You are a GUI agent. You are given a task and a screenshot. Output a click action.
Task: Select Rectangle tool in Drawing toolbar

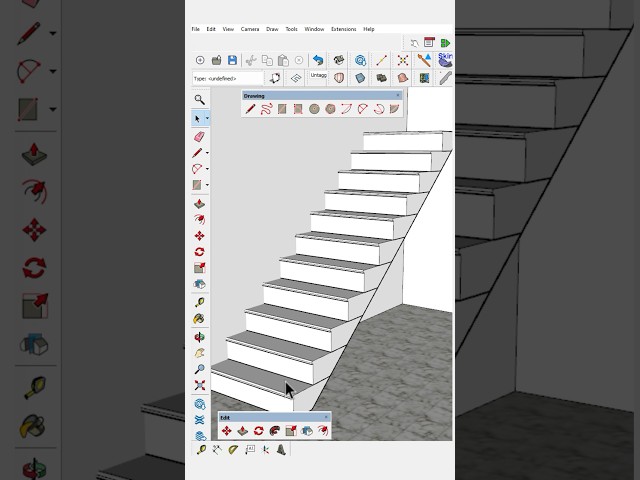point(282,109)
